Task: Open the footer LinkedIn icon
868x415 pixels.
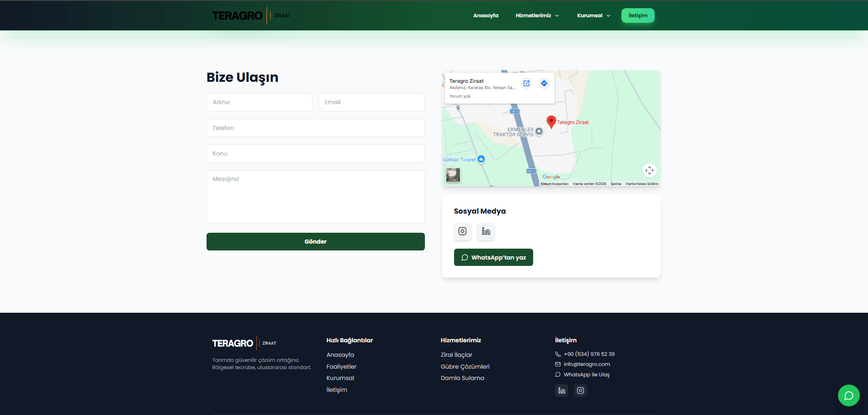Action: tap(562, 390)
